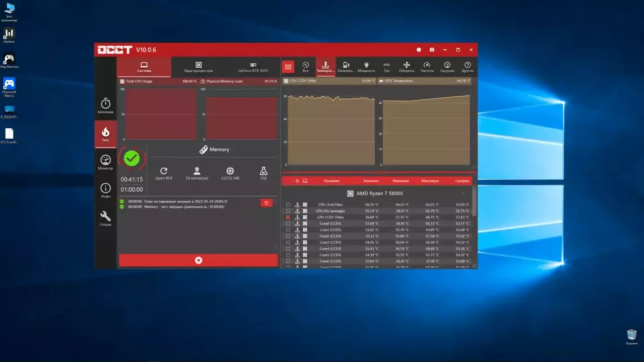The width and height of the screenshot is (644, 362).
Task: Sort table by Значение column header
Action: click(x=371, y=180)
